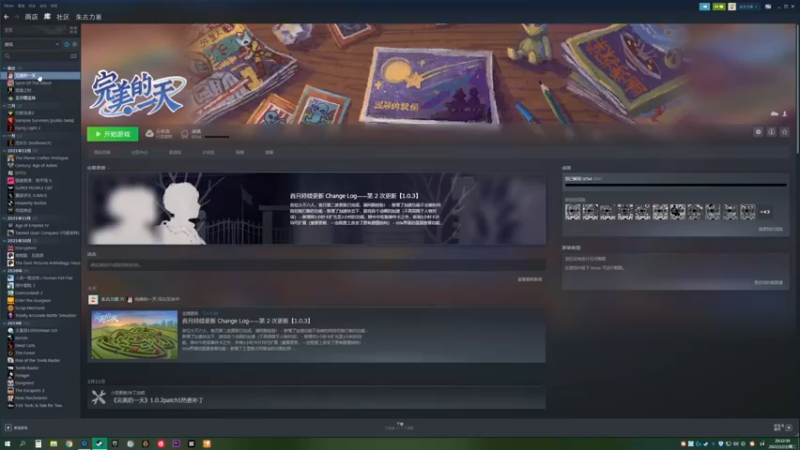Viewport: 800px width, 450px height.
Task: Click the Vampire Survivors game icon
Action: coord(10,120)
